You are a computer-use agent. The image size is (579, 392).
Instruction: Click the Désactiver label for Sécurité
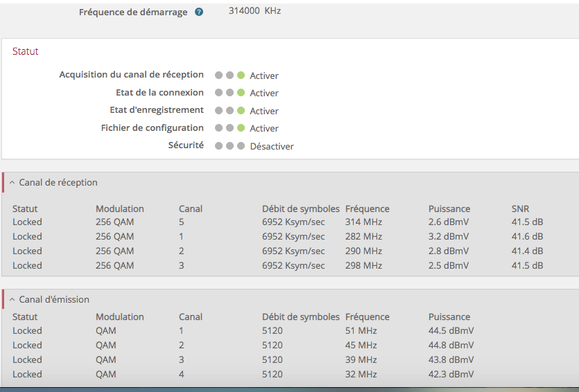tap(272, 146)
